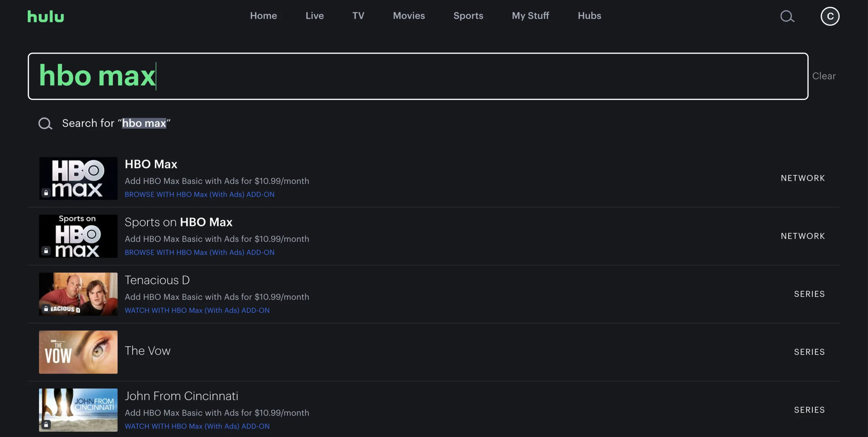Open the Movies section

pyautogui.click(x=409, y=16)
